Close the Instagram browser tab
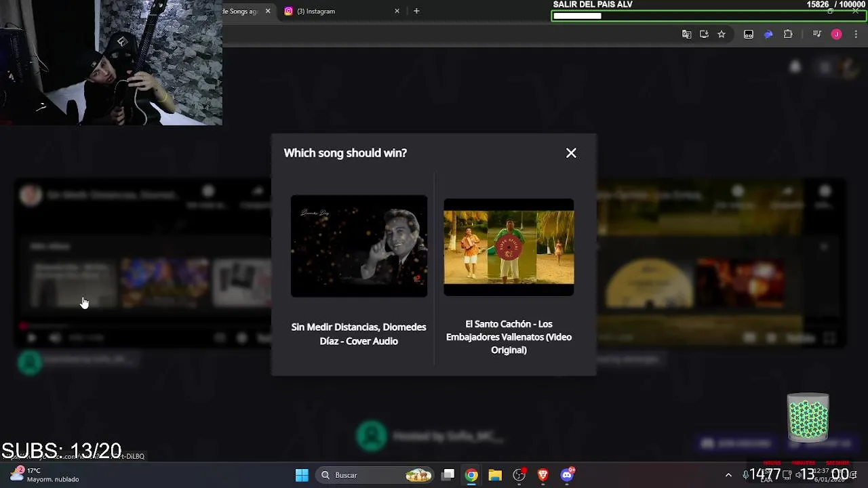The image size is (868, 488). [x=397, y=11]
